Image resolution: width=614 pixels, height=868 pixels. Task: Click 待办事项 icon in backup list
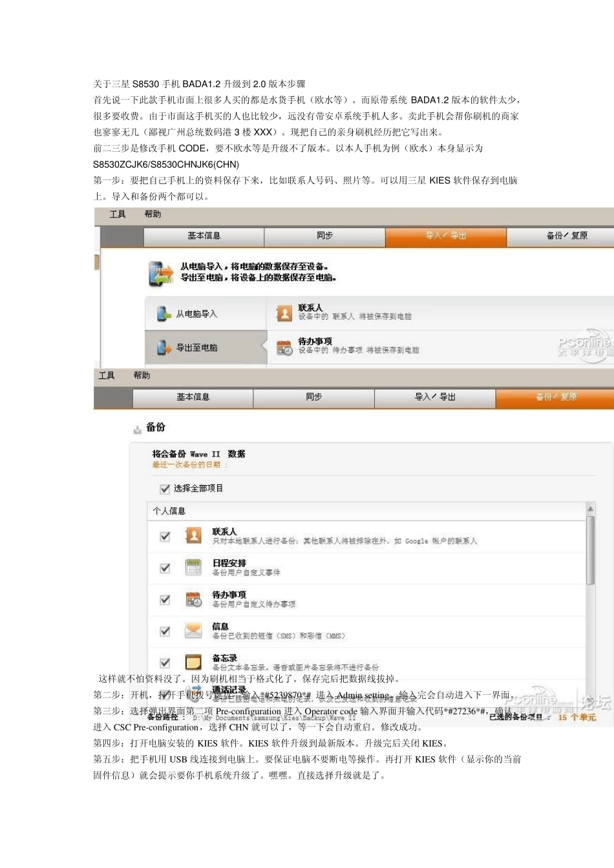(193, 599)
